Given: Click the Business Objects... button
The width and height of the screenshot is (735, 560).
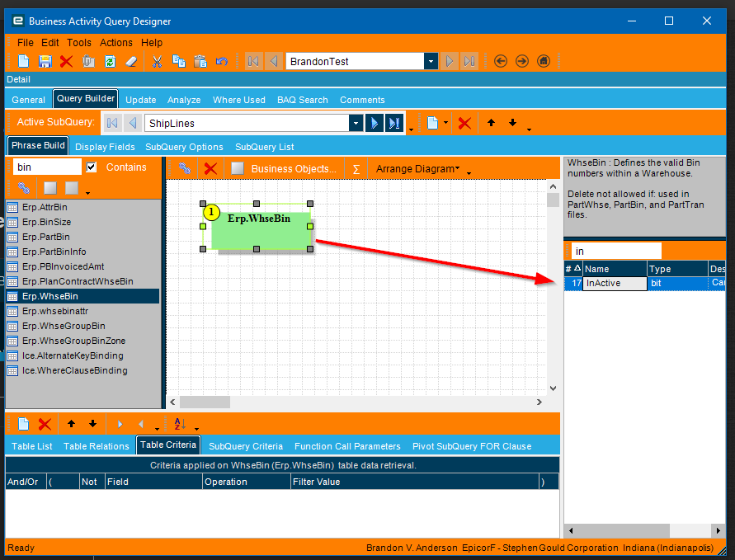Looking at the screenshot, I should click(x=294, y=169).
